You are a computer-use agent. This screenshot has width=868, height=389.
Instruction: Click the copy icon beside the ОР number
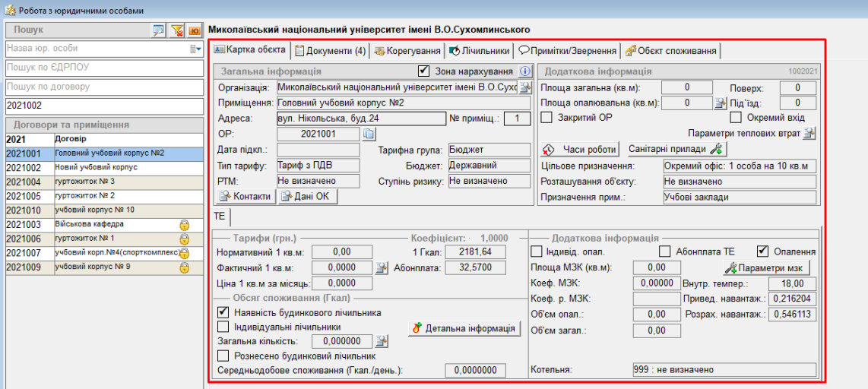(x=369, y=134)
